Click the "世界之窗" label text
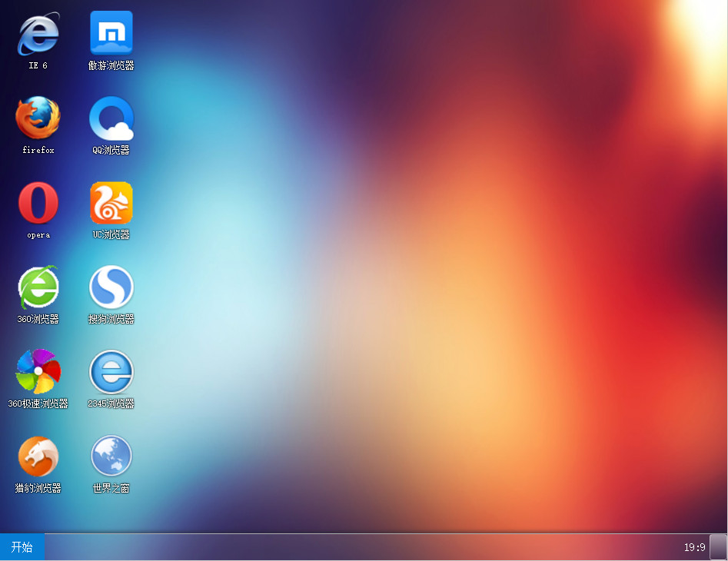 [x=111, y=488]
